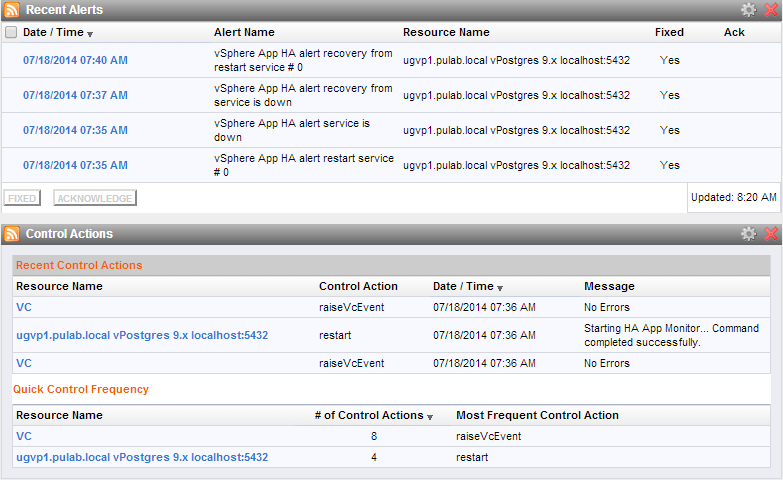
Task: Click the Alert Name column header
Action: [x=244, y=32]
